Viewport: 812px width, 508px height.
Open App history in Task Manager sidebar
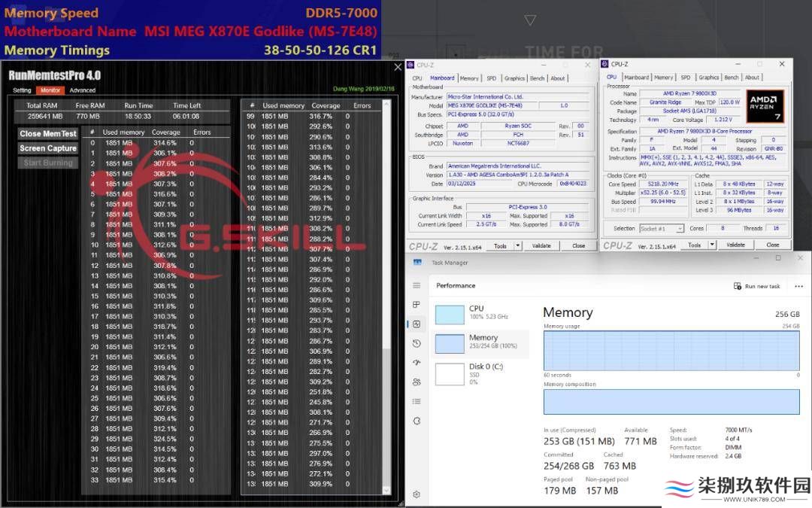[417, 343]
